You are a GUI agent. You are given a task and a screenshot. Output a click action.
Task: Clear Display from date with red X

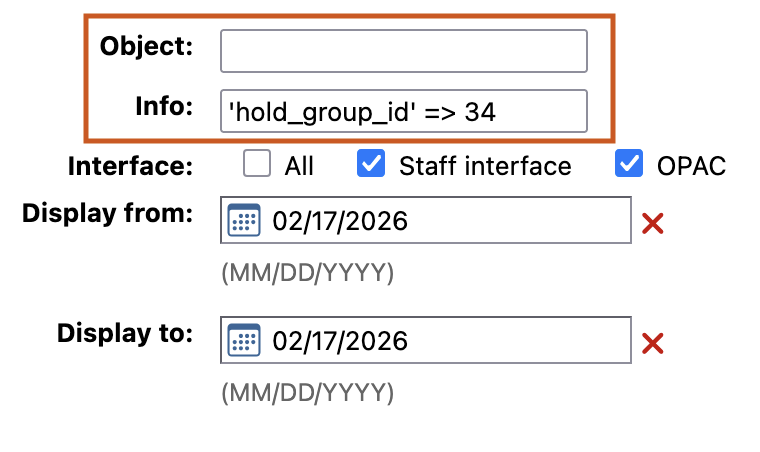pos(653,223)
